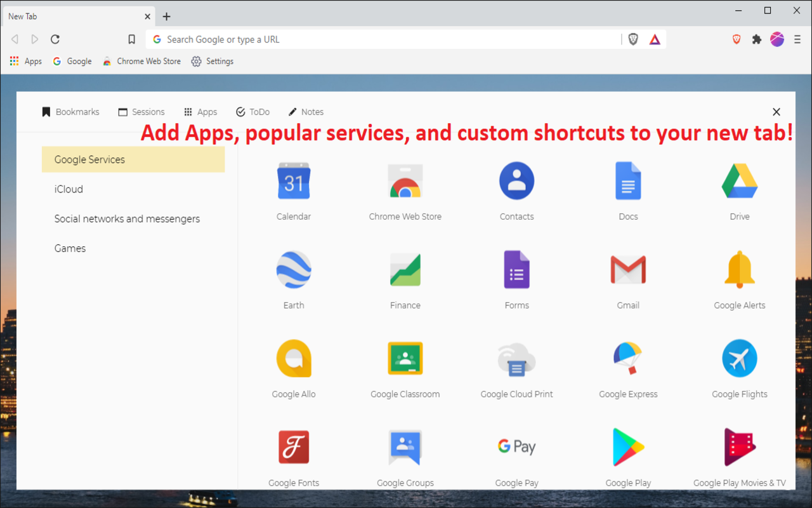Open the Google Cloud Print icon

[x=516, y=360]
